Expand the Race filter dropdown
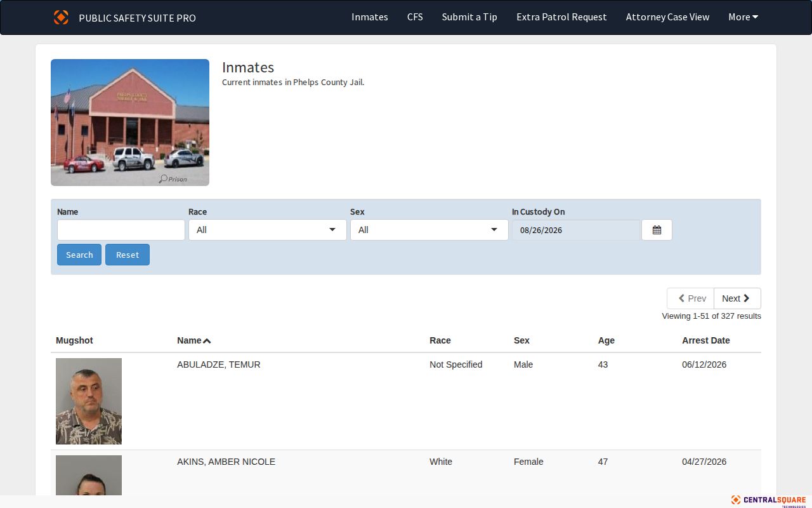This screenshot has width=812, height=508. click(x=268, y=230)
